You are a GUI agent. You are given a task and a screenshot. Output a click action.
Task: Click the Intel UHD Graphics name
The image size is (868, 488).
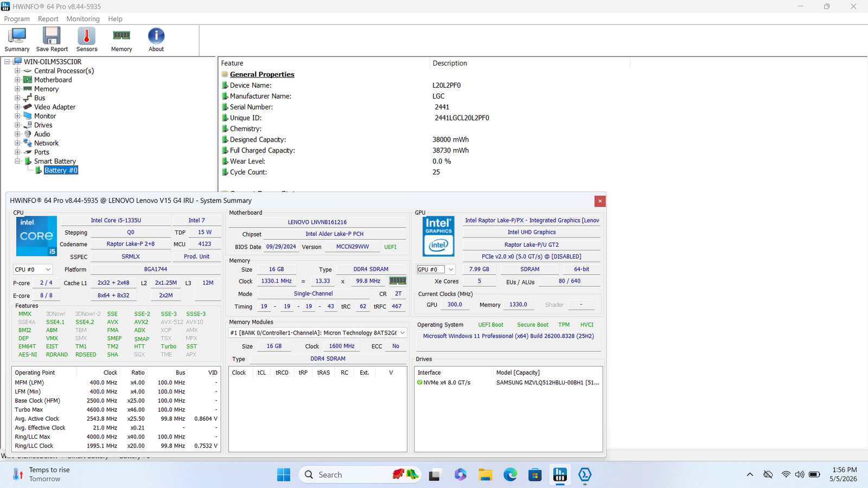point(532,232)
